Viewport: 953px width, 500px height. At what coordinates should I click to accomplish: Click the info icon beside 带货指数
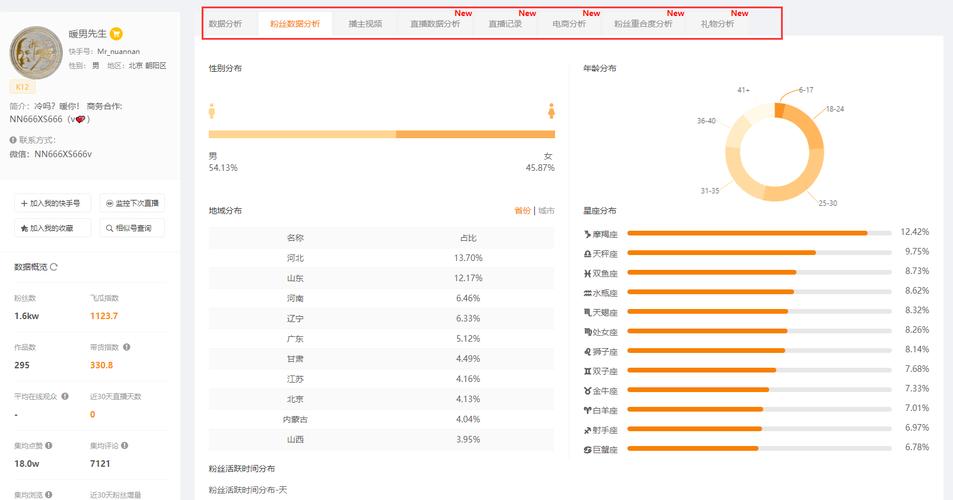click(126, 347)
